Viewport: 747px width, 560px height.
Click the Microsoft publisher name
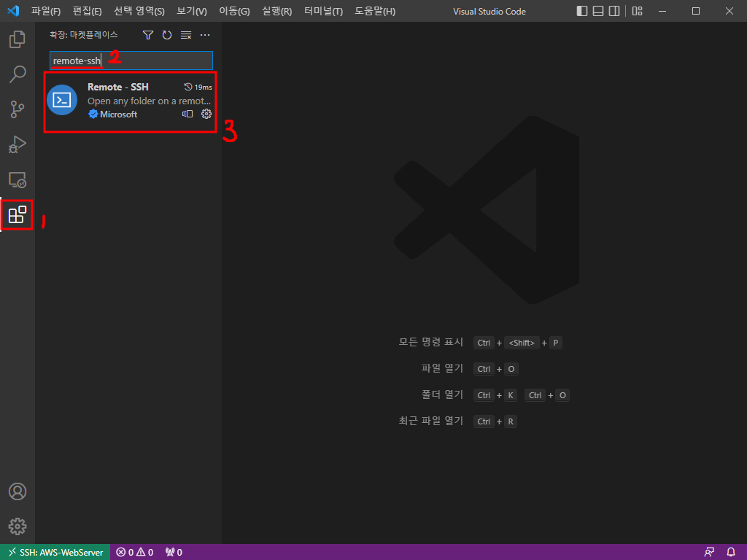tap(119, 114)
